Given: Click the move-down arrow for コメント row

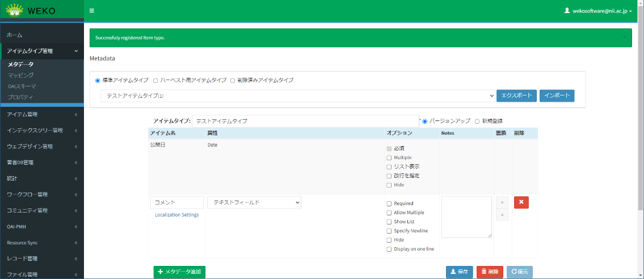Looking at the screenshot, I should coord(502,214).
